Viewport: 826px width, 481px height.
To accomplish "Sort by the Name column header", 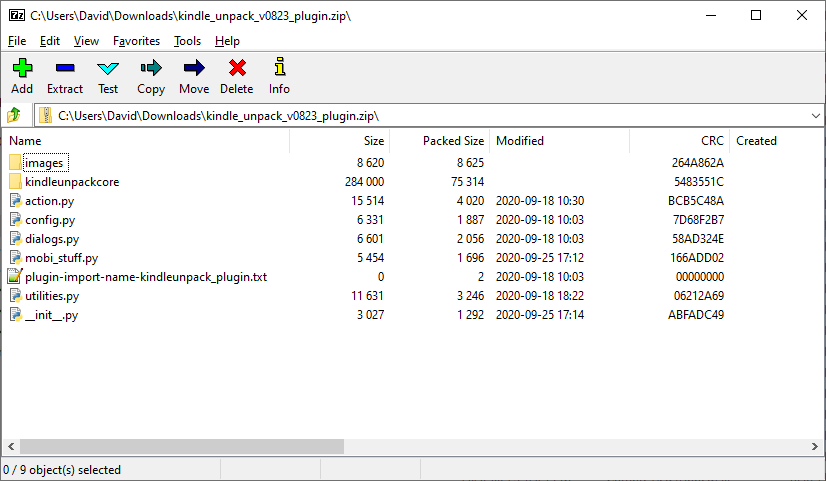I will [x=146, y=141].
